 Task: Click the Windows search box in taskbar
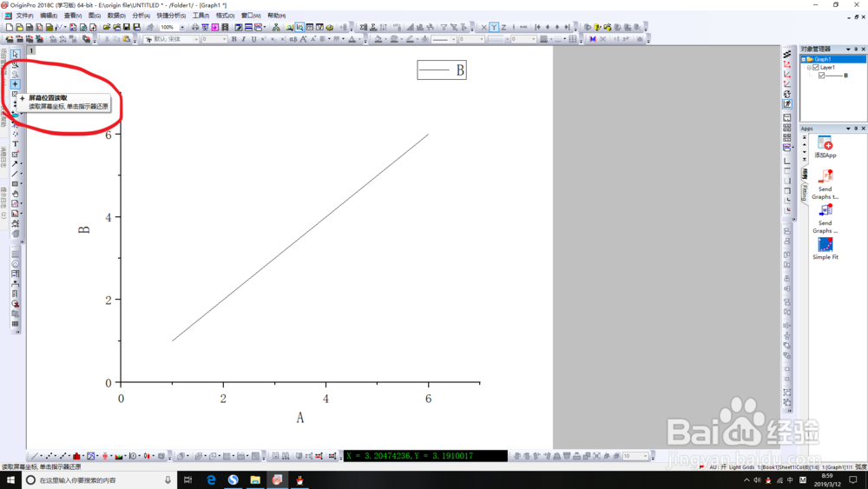(99, 479)
